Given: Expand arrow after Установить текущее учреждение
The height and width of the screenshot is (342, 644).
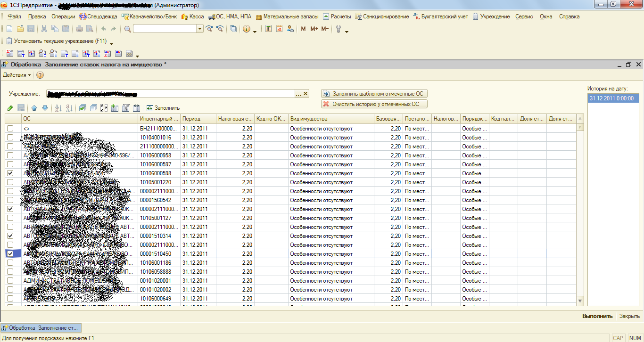Looking at the screenshot, I should click(x=112, y=44).
